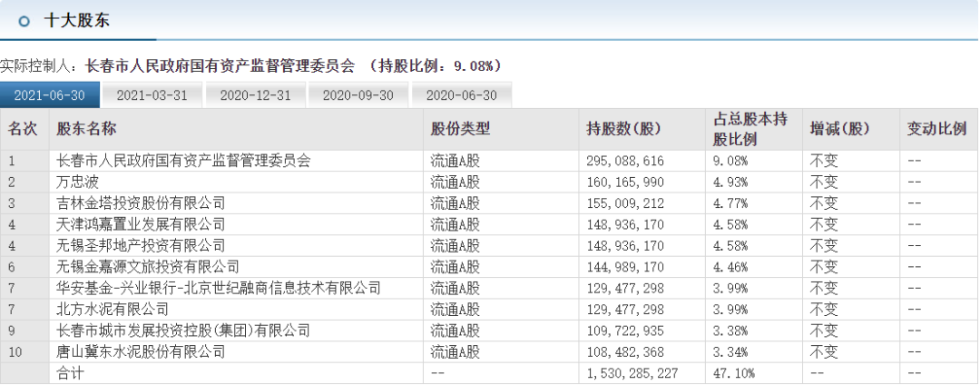Select 华安基金-兴业银行-北京世纪融商信息技术有限公司
This screenshot has width=980, height=385.
(218, 289)
